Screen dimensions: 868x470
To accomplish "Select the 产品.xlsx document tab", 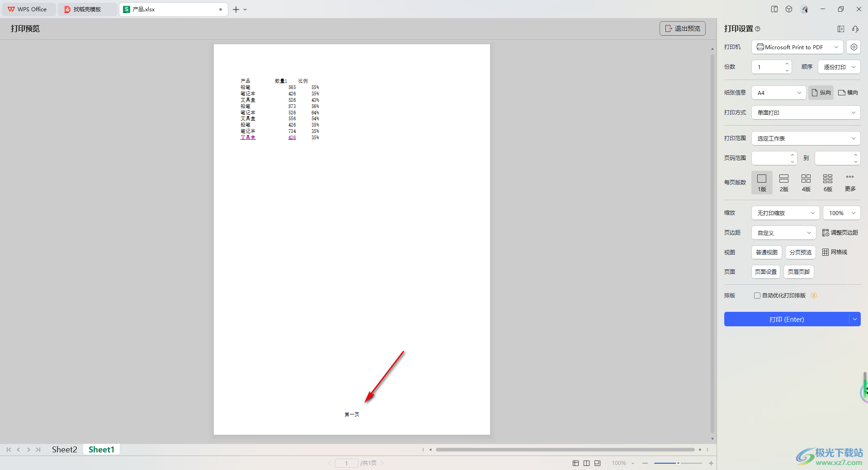I will 173,9.
